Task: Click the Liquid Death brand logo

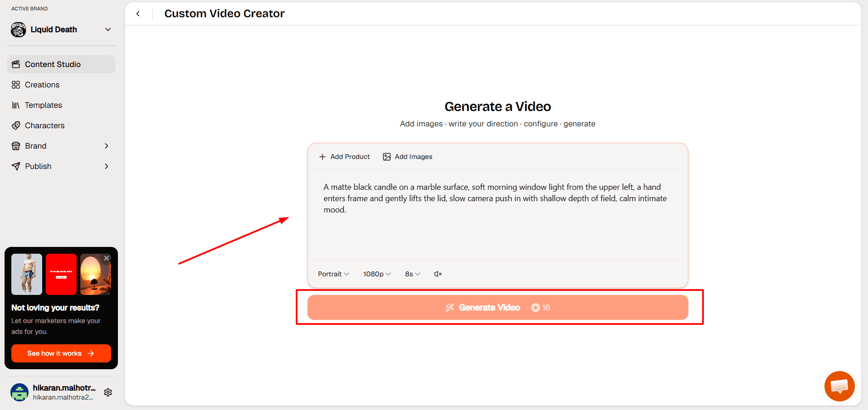Action: 18,30
